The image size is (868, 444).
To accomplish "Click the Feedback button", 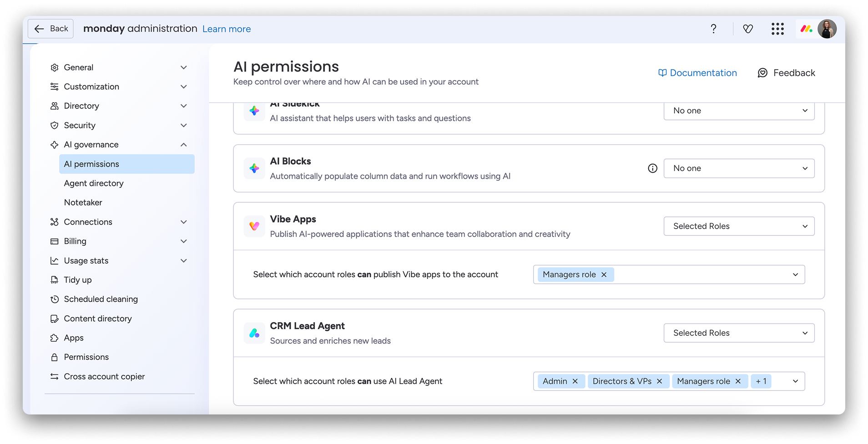I will click(786, 73).
